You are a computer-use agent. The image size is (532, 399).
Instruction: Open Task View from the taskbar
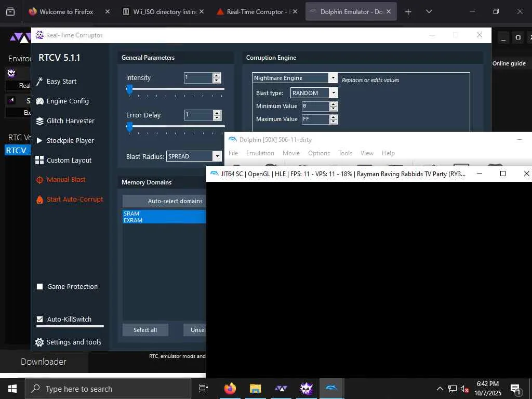click(204, 389)
